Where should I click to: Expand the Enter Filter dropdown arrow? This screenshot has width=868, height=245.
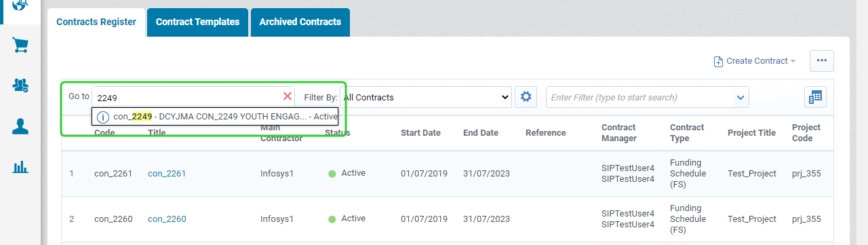pos(740,98)
